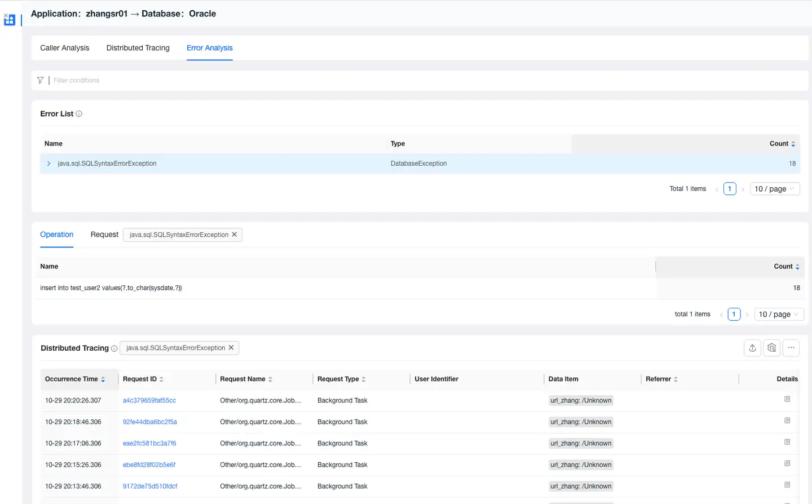
Task: Click the export upload icon button
Action: pyautogui.click(x=752, y=348)
